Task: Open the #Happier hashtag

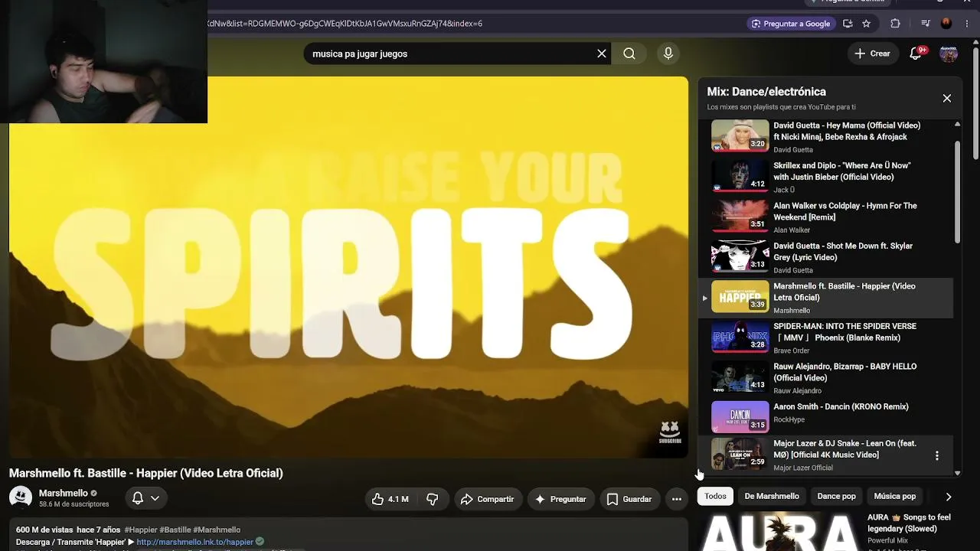Action: 140,530
